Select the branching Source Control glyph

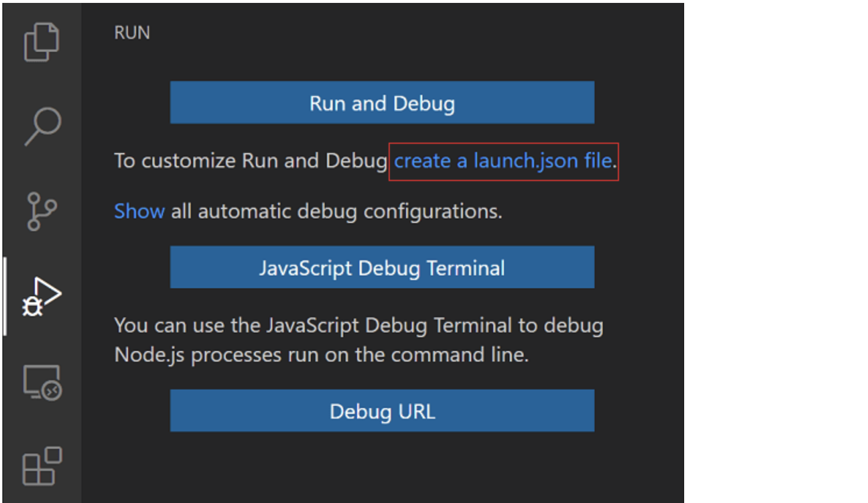41,212
